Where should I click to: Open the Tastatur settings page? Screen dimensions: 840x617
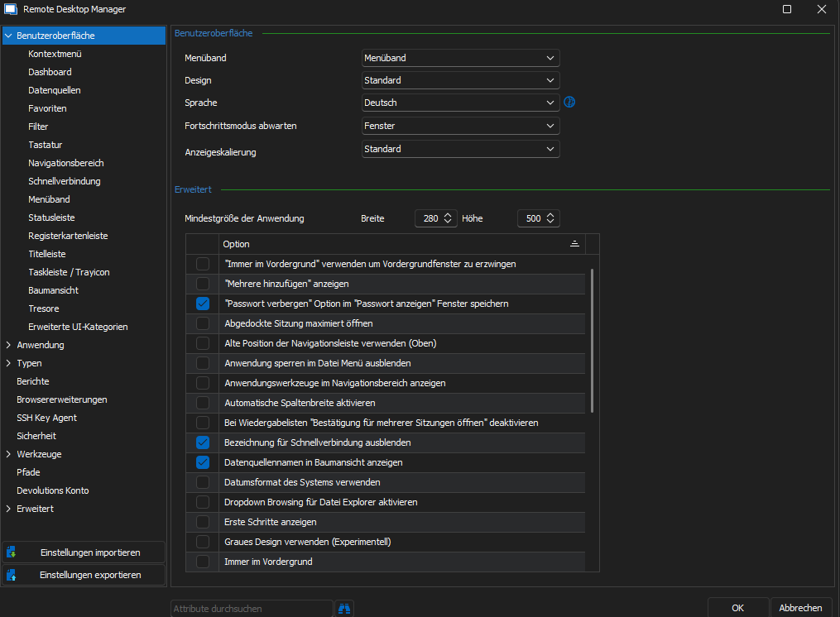coord(45,145)
